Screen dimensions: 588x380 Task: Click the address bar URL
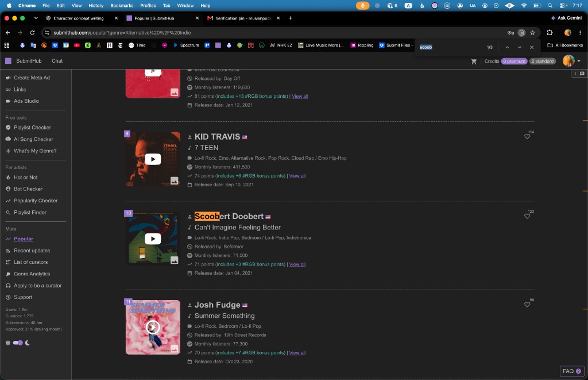click(122, 33)
